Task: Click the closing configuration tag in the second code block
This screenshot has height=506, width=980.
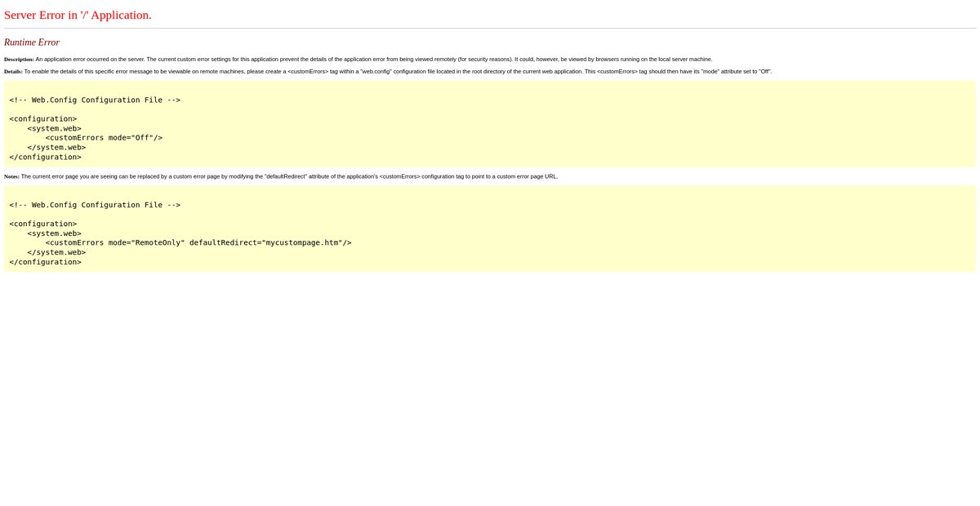Action: [46, 262]
